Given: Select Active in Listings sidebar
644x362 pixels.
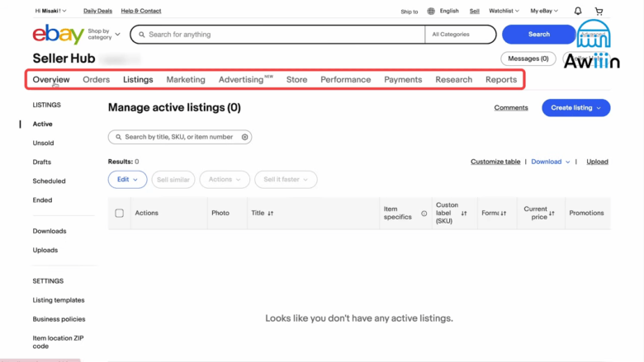Looking at the screenshot, I should pyautogui.click(x=42, y=124).
